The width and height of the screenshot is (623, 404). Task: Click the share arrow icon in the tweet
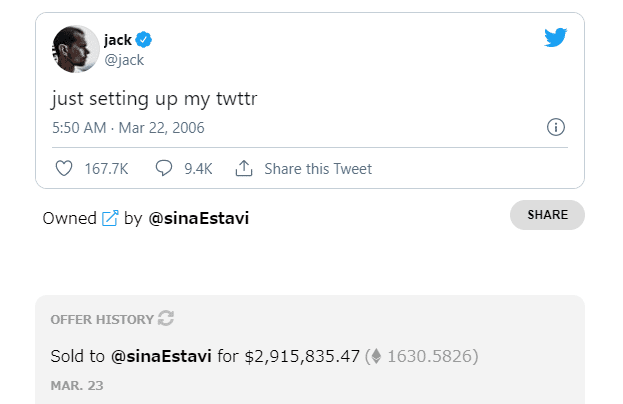pos(243,169)
